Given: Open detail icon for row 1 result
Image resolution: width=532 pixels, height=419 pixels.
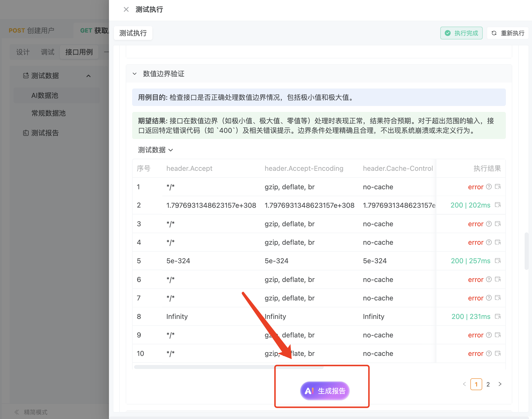Looking at the screenshot, I should [x=498, y=187].
